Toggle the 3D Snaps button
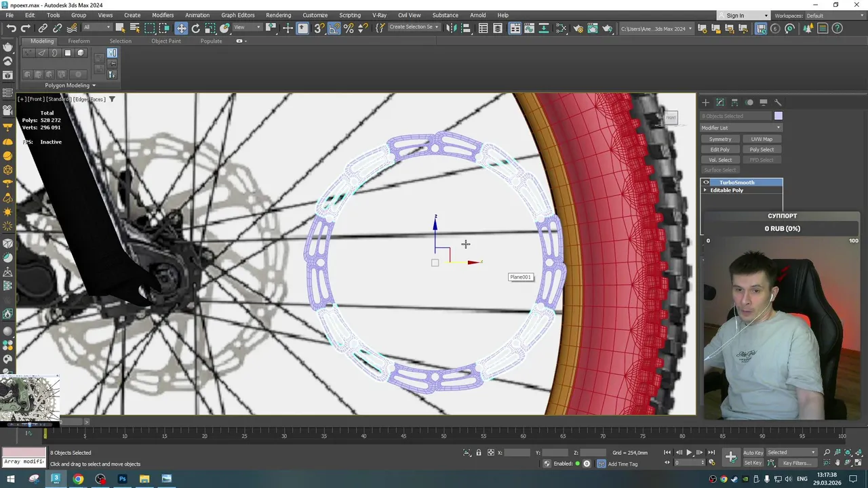 [319, 28]
